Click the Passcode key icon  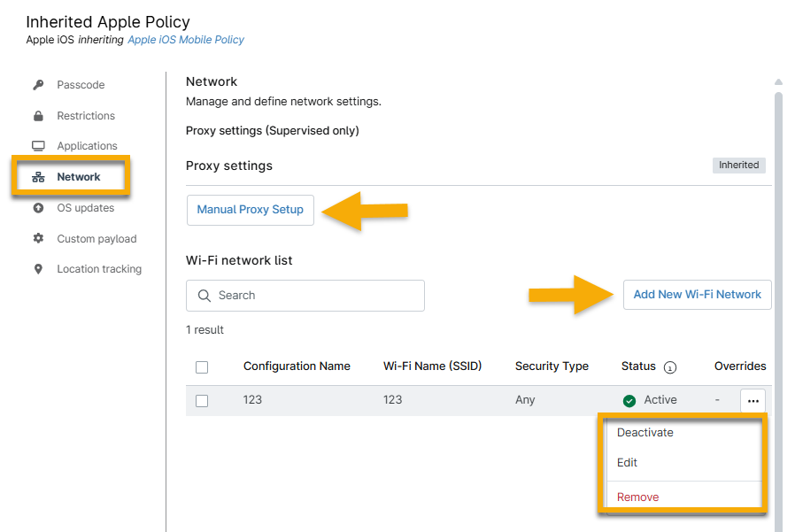tap(38, 85)
